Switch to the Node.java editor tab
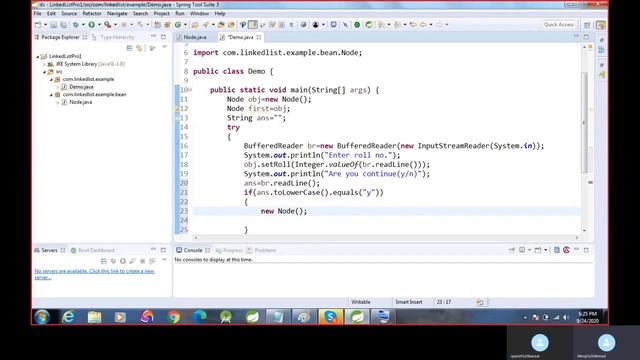Screen dimensions: 640x360 click(x=192, y=37)
